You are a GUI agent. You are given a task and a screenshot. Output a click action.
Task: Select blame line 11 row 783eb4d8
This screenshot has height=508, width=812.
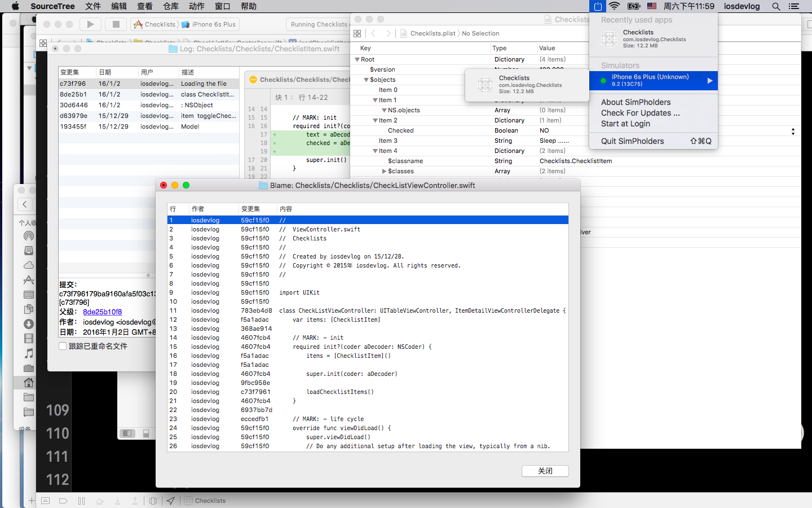click(x=368, y=310)
